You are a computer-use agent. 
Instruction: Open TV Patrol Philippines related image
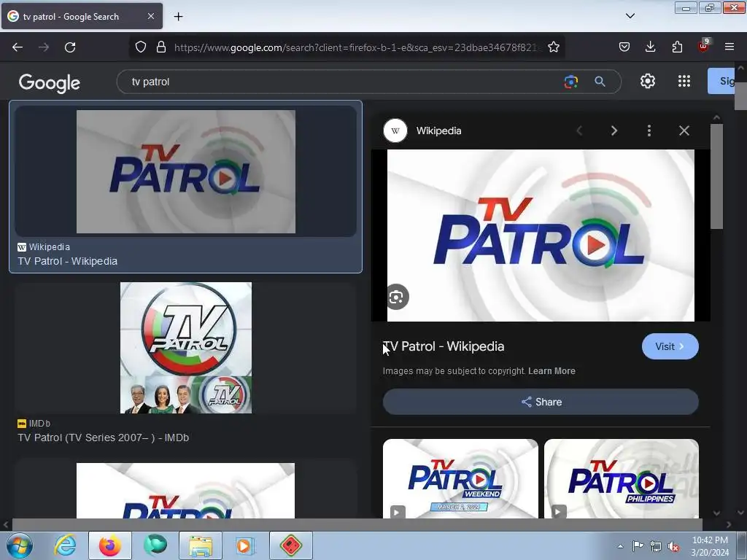(622, 478)
